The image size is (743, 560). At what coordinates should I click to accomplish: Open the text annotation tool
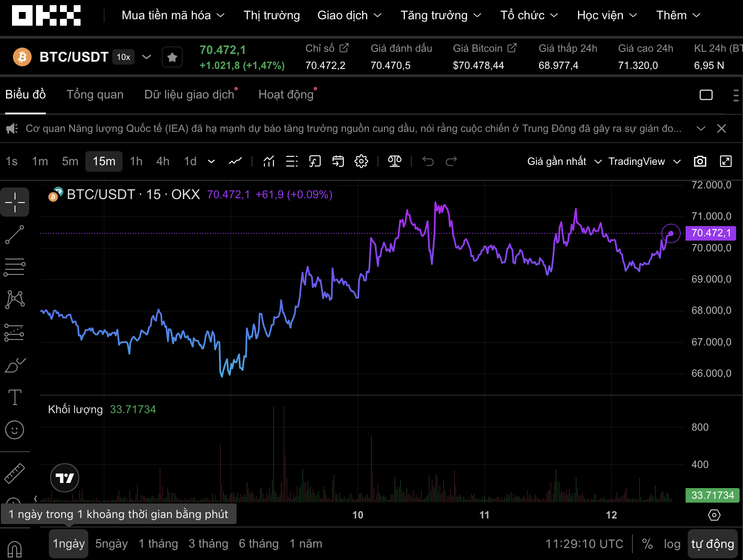[15, 397]
